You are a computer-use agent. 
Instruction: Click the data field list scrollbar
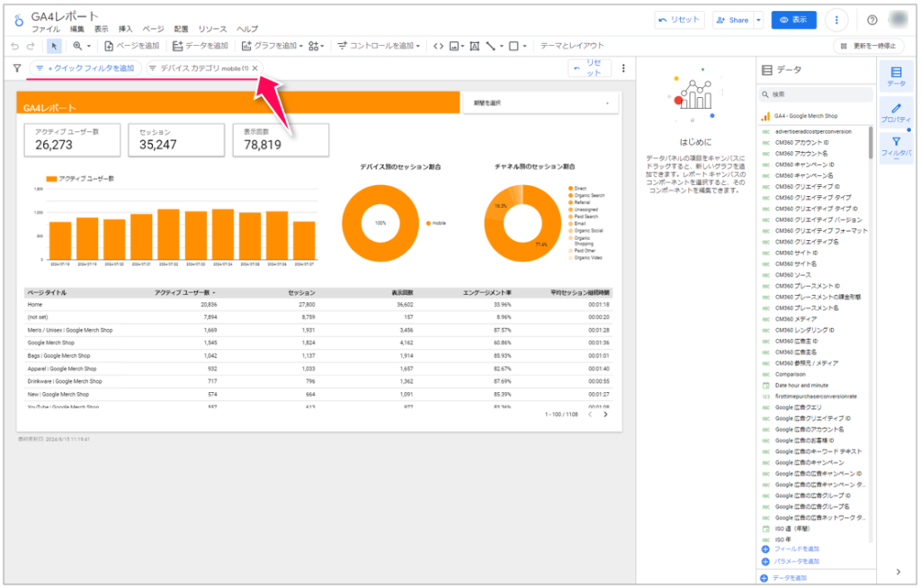pos(871,143)
